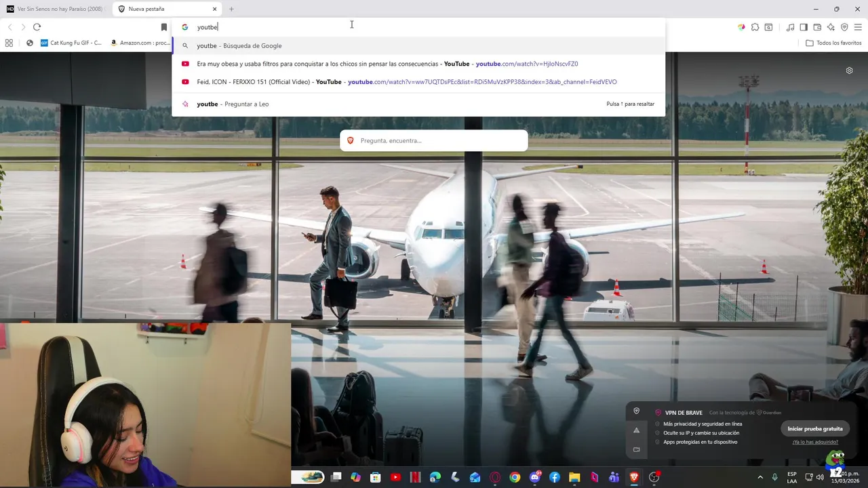
Task: Open the Task View taskbar icon
Action: 336,477
